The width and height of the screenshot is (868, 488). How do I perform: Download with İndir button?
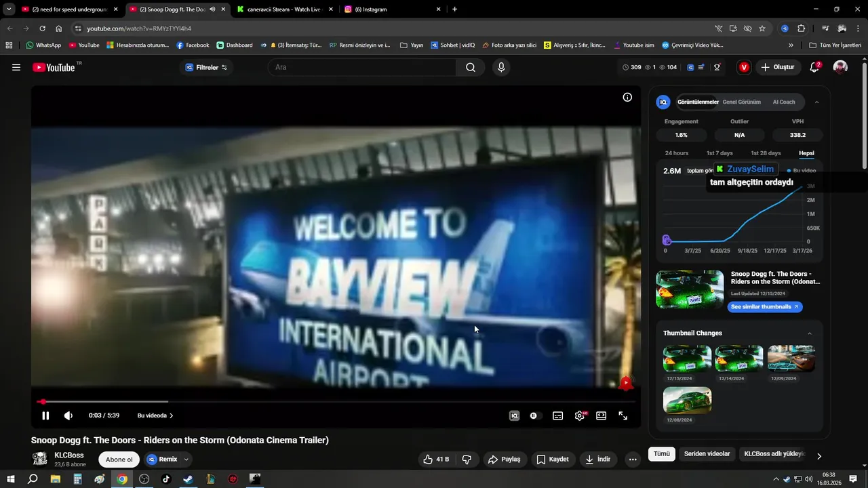click(x=598, y=459)
